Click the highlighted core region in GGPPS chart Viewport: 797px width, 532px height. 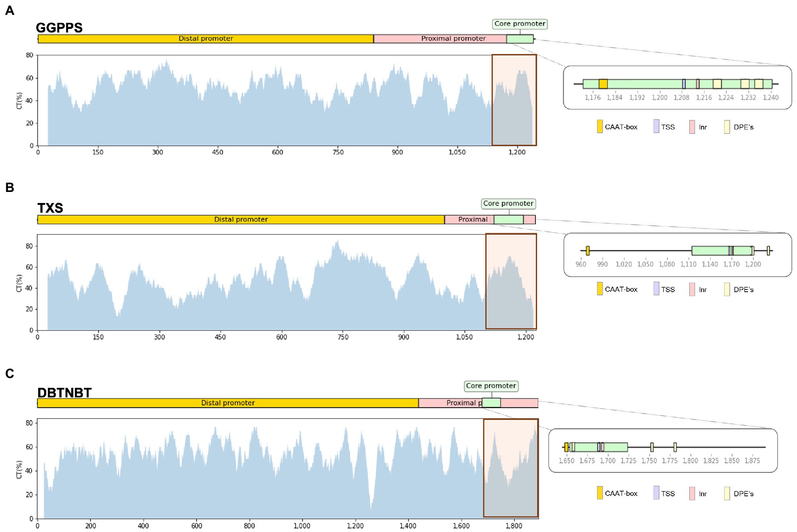tap(514, 100)
